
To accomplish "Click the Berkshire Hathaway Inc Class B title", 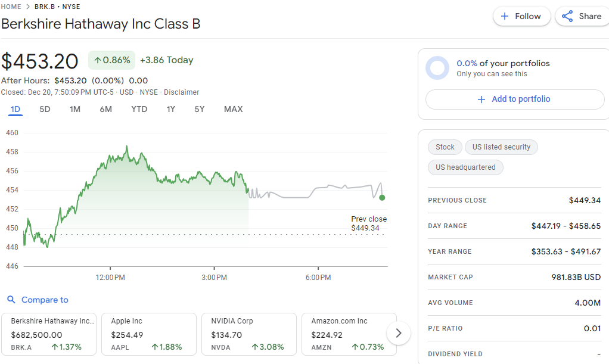I will point(101,24).
